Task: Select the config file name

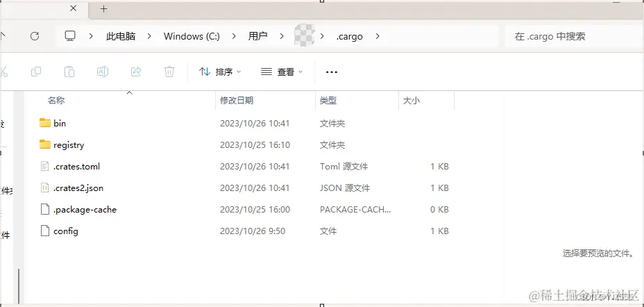Action: tap(66, 231)
